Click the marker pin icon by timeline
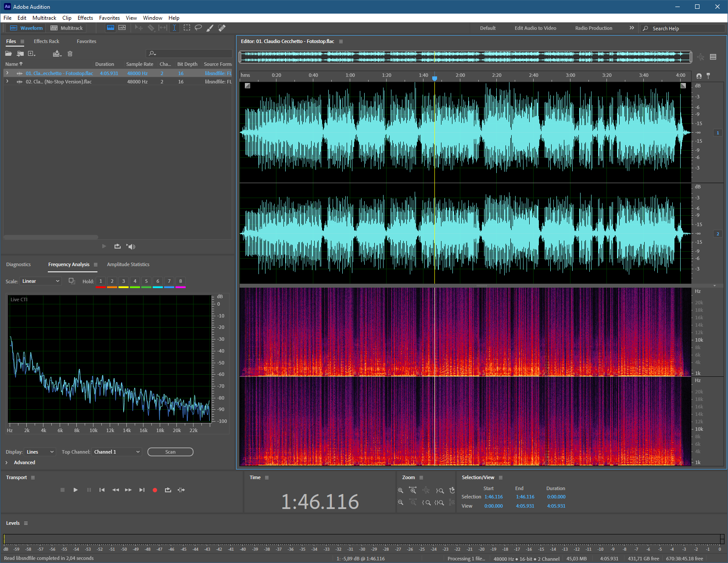The height and width of the screenshot is (563, 728). [x=708, y=76]
